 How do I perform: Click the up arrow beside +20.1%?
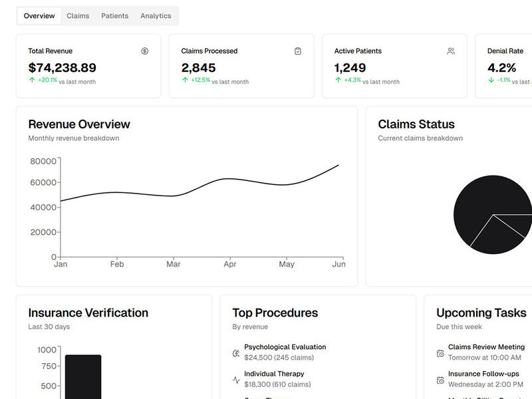(32, 80)
